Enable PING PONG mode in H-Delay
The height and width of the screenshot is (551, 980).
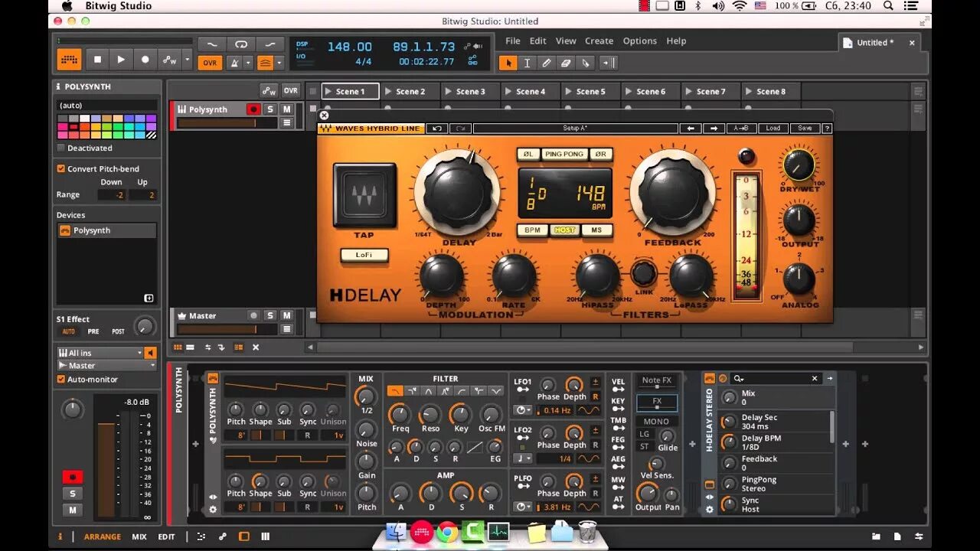[x=564, y=154]
